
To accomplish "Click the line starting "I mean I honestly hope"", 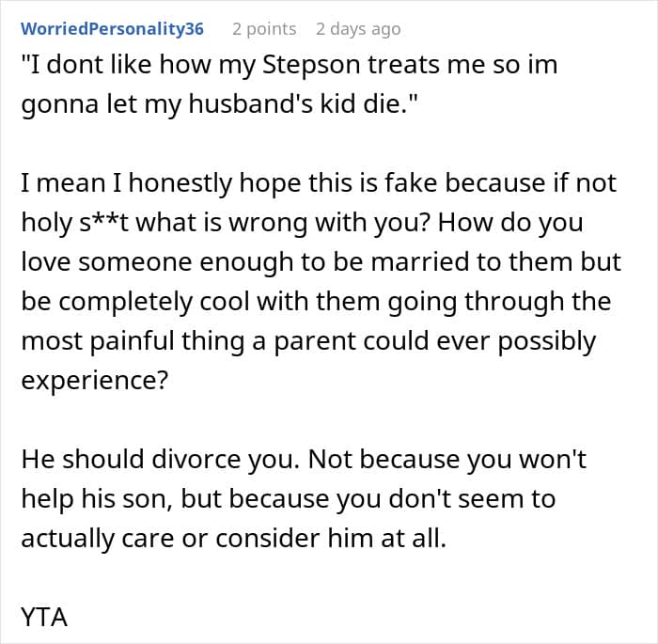I will (319, 183).
